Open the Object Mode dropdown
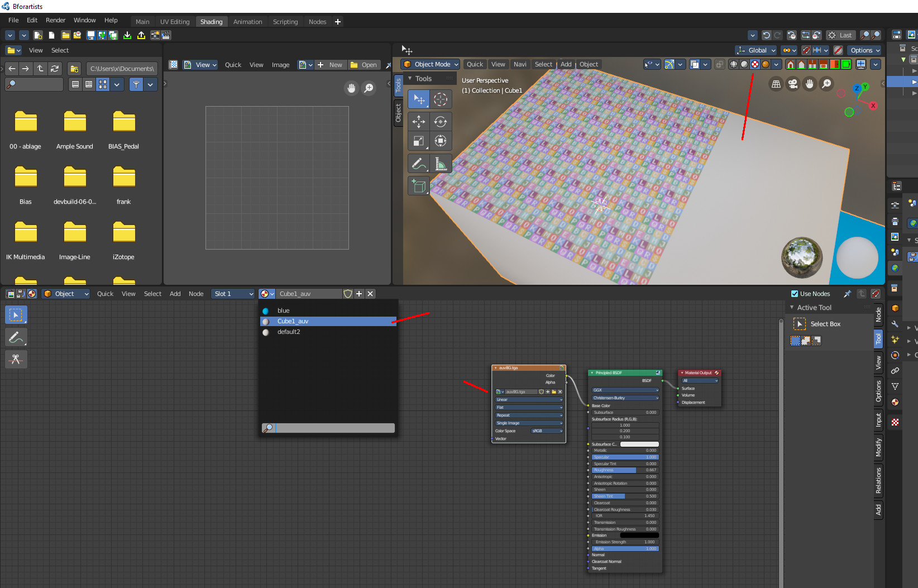Screen dimensions: 918x588 [431, 64]
